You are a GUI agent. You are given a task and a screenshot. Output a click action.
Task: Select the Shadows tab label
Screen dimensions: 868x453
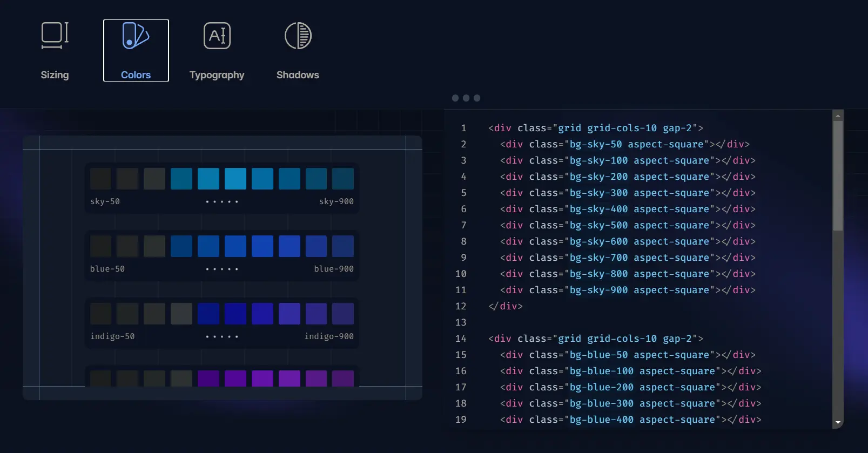pos(298,75)
